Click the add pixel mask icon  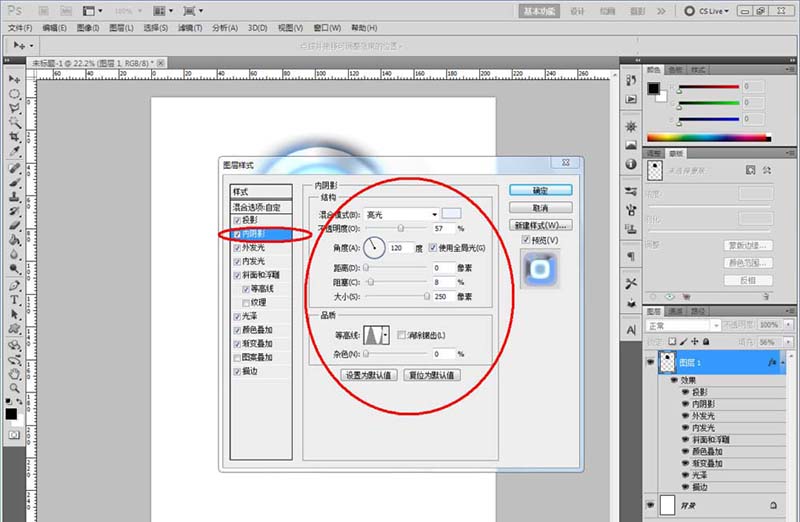750,170
